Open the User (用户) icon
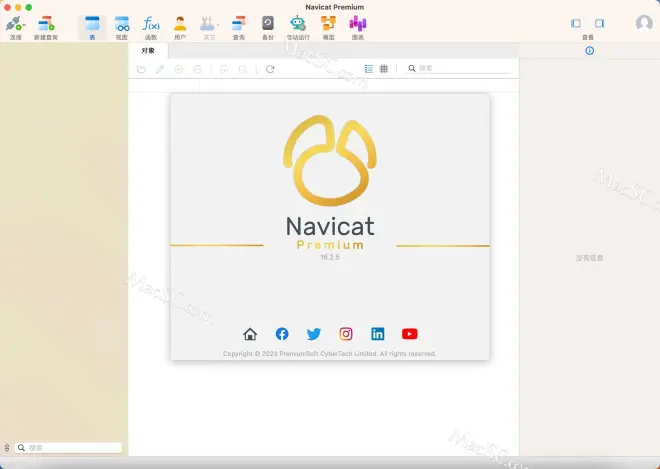Image resolution: width=660 pixels, height=469 pixels. tap(180, 24)
